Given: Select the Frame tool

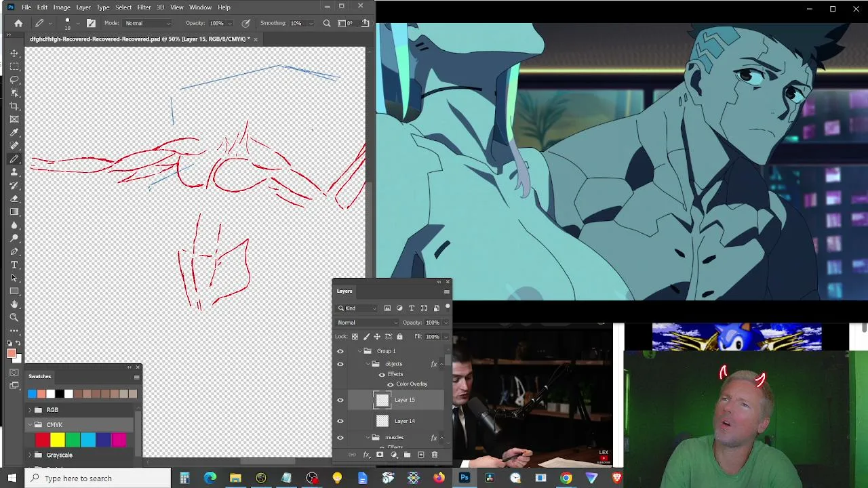Looking at the screenshot, I should 14,119.
